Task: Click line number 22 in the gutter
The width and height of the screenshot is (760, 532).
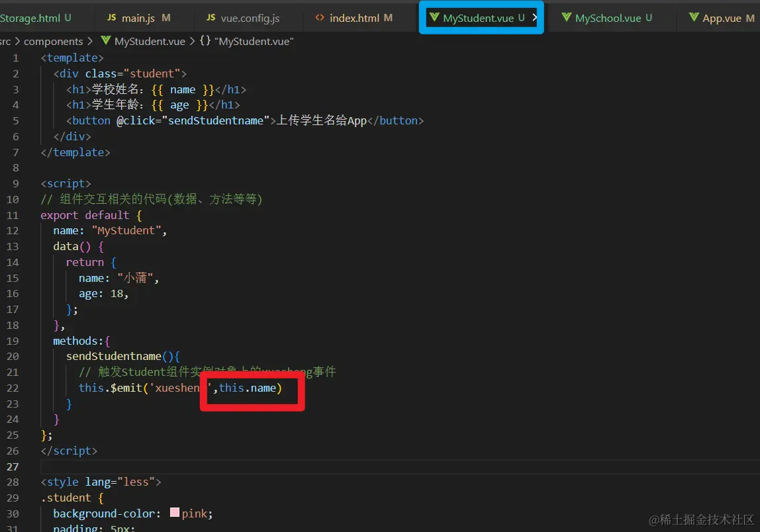Action: pos(13,388)
